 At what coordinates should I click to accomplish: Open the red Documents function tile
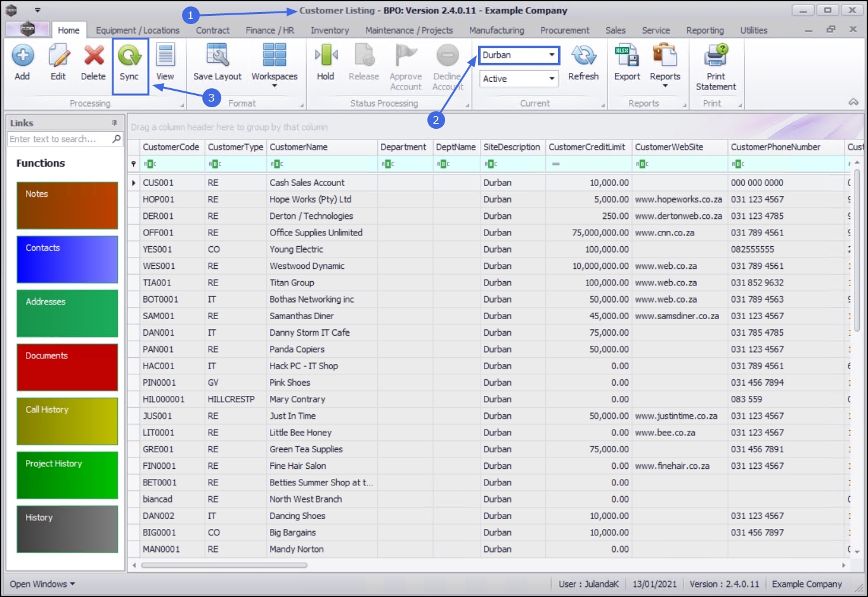point(67,367)
